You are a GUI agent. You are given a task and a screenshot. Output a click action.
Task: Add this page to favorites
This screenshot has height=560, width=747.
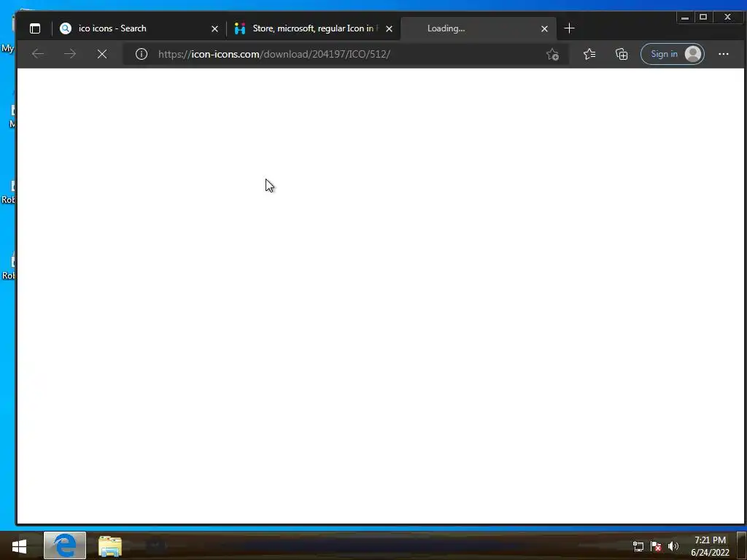[553, 54]
